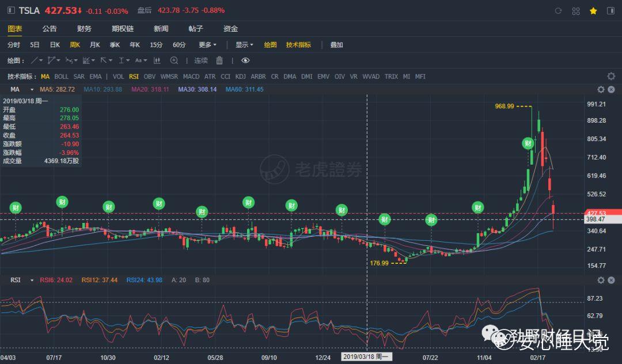Click the MA5: 282.72 legend value

pos(57,90)
